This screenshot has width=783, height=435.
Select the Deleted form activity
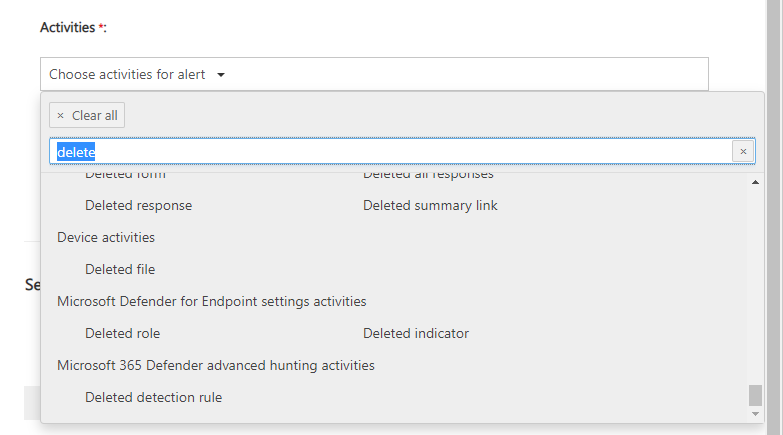tap(125, 175)
